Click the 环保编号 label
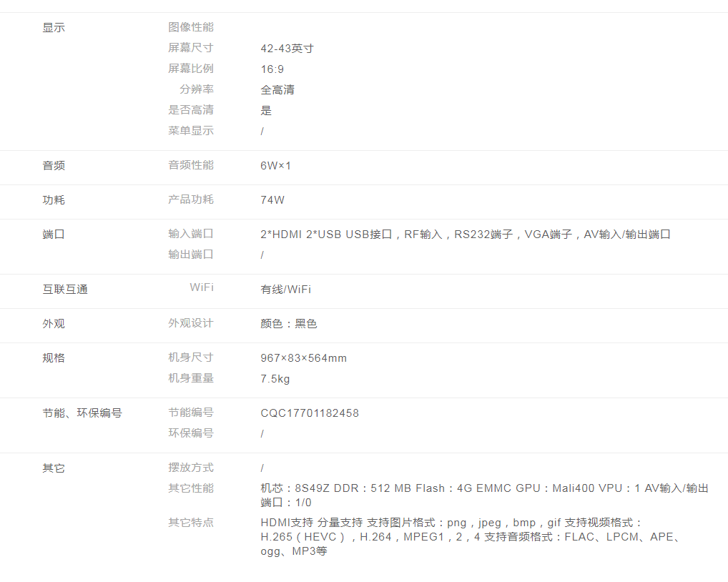This screenshot has width=728, height=582. coord(190,433)
